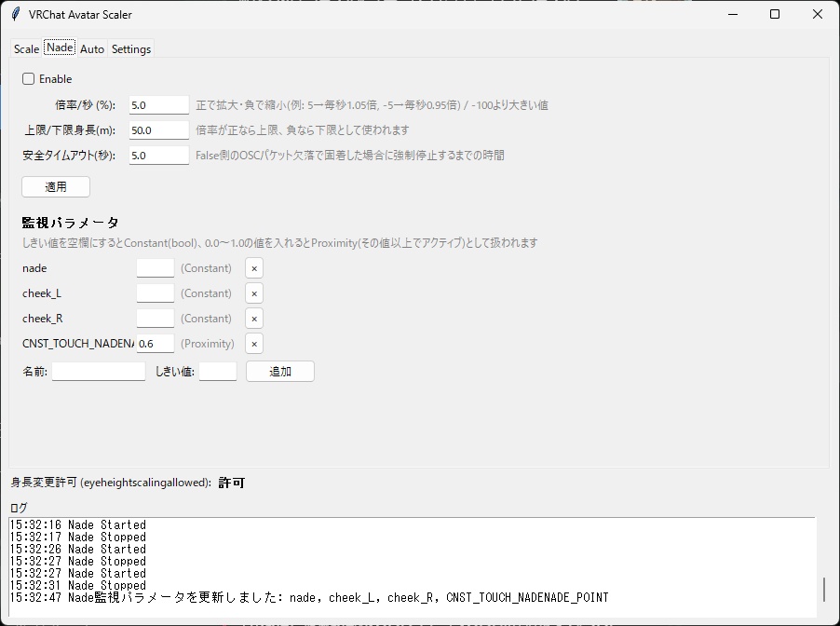Screen dimensions: 840x626
Task: Focus the 倍率/秒 (%) input field
Action: pos(159,105)
